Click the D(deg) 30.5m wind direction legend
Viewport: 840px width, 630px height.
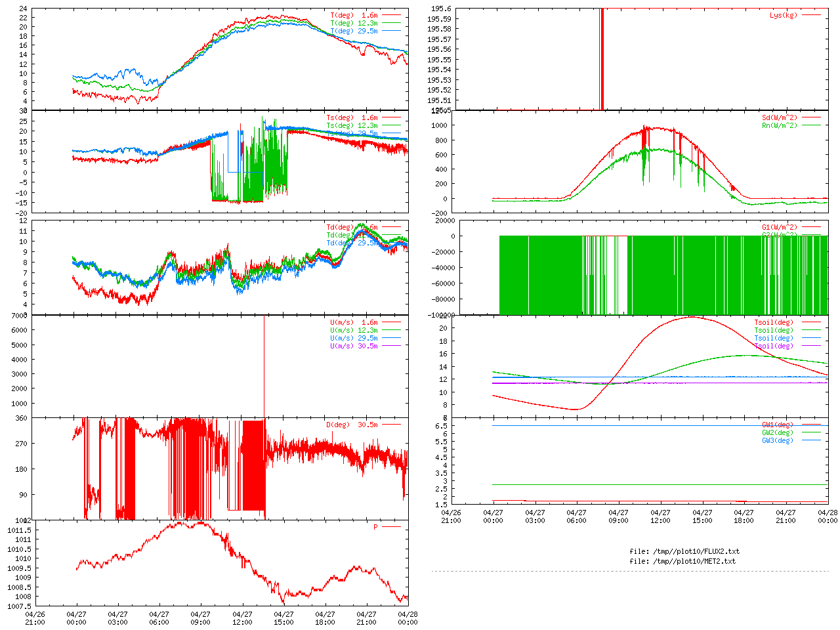tap(352, 425)
